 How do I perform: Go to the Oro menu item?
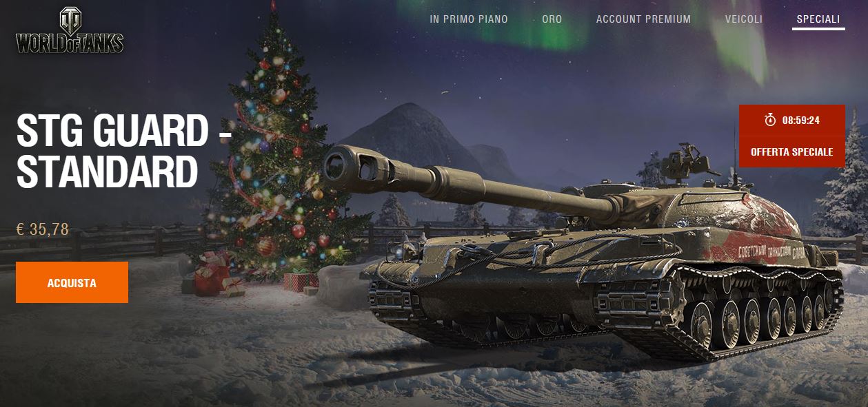click(x=552, y=19)
